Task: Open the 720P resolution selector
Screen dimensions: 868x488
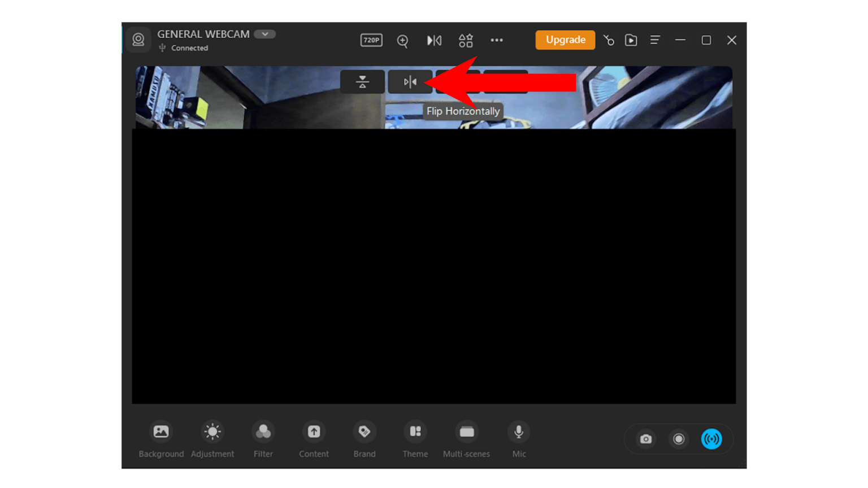Action: pos(371,40)
